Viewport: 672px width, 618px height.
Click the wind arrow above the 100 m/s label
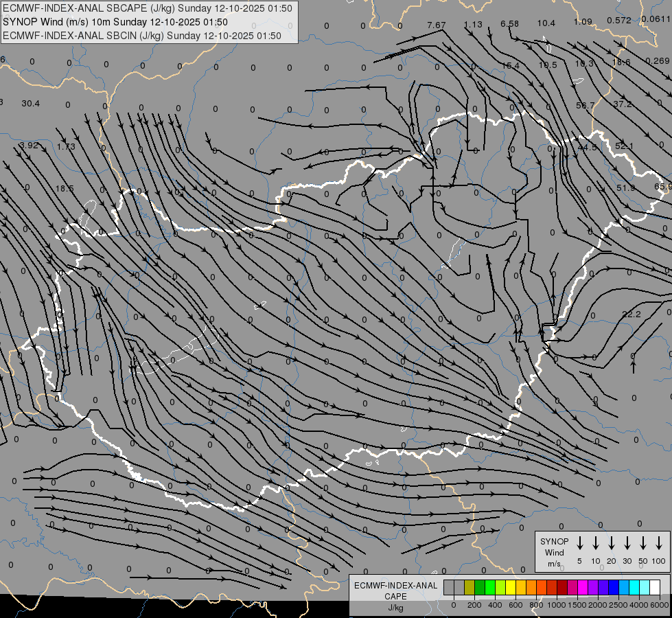(659, 542)
